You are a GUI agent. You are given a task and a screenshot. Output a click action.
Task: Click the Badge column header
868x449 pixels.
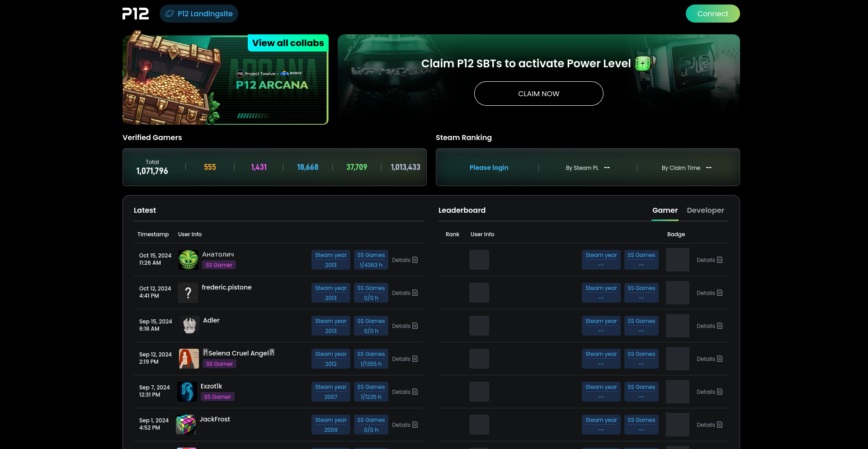coord(676,234)
